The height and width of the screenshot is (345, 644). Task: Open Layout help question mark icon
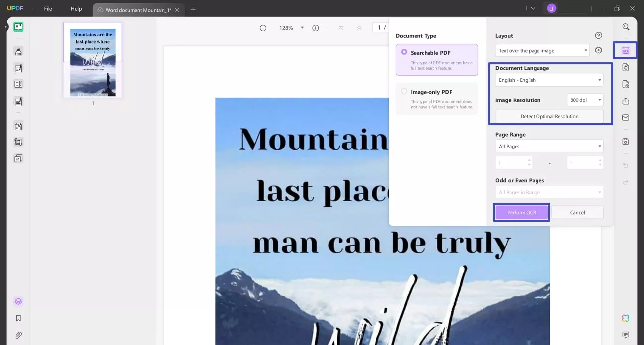point(598,35)
